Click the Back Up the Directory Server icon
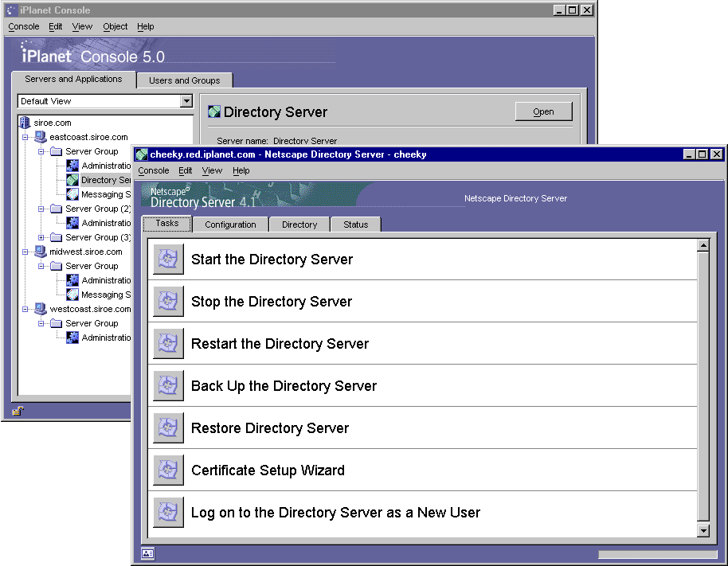The width and height of the screenshot is (728, 566). (169, 385)
